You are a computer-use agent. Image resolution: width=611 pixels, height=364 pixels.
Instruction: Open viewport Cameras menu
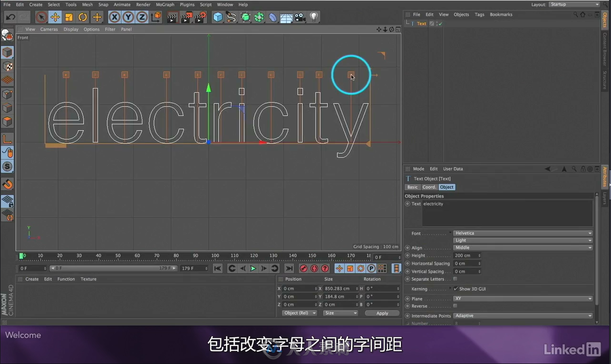click(49, 29)
